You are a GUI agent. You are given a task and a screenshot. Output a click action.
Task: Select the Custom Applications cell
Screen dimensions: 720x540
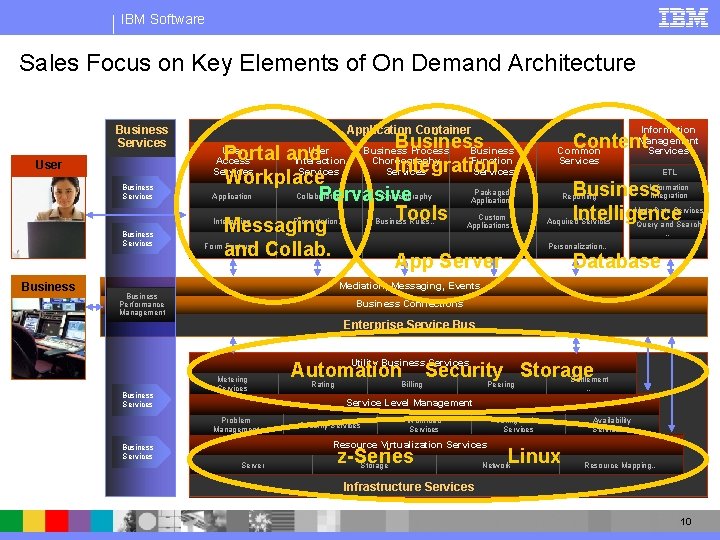click(492, 221)
